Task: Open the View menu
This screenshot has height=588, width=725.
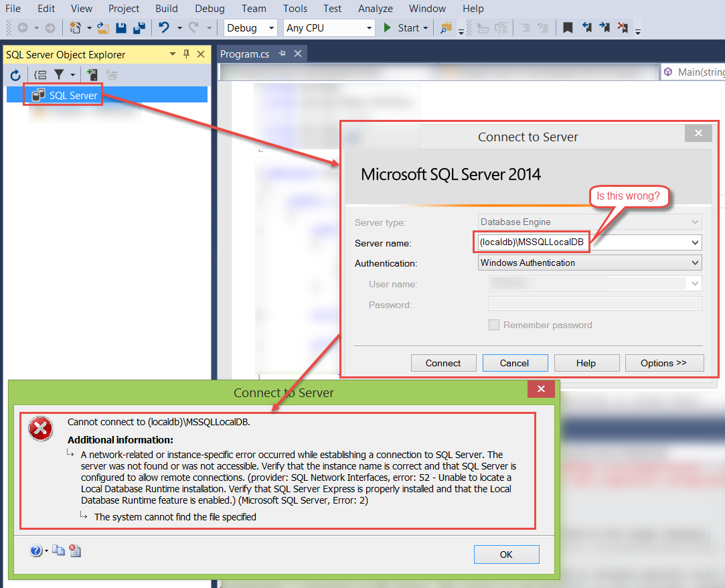Action: [x=82, y=8]
